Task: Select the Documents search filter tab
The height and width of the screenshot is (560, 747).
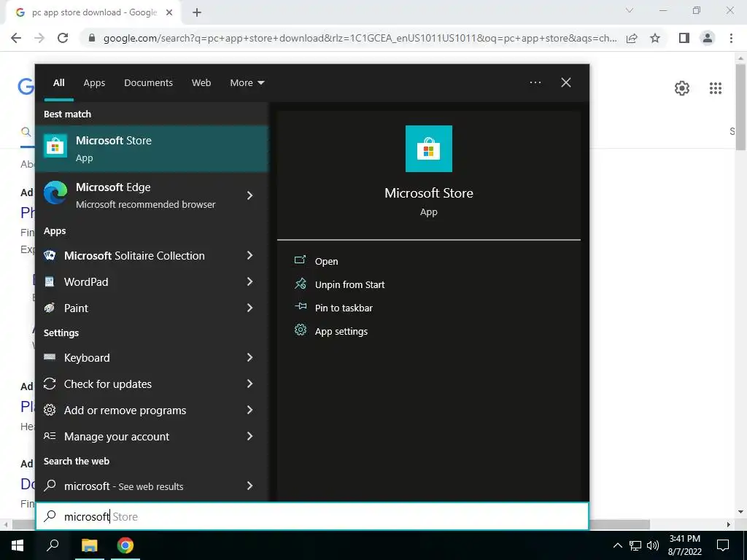Action: [x=148, y=82]
